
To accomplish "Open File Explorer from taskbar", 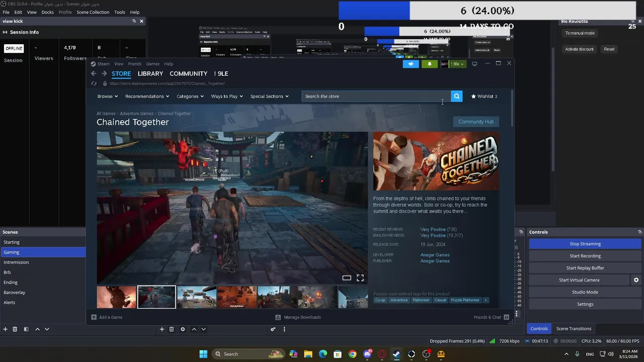I will tap(308, 354).
